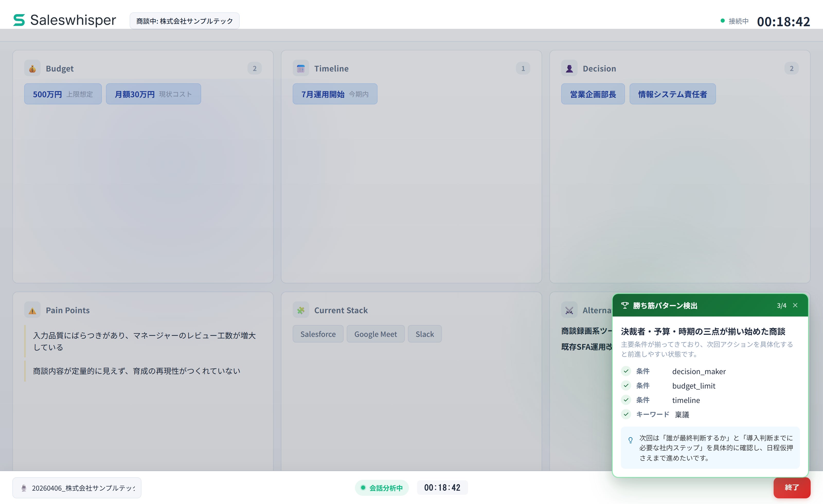Click the 500万円 budget chip
Image resolution: width=823 pixels, height=504 pixels.
pos(63,94)
